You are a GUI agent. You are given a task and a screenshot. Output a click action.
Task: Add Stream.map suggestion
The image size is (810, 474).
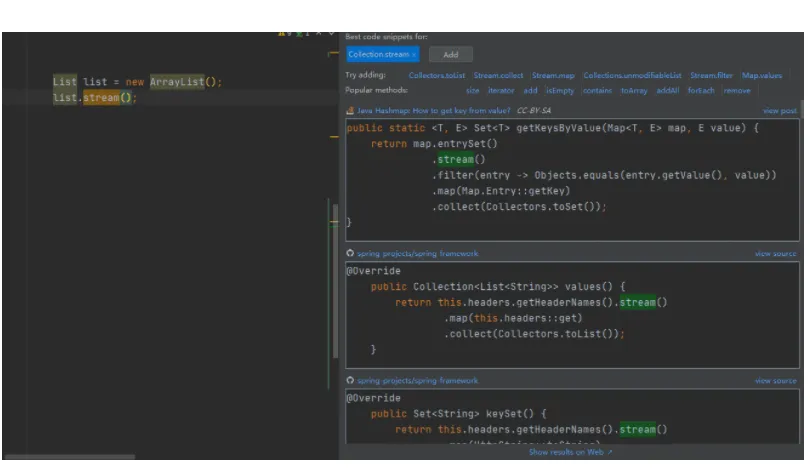pos(553,75)
